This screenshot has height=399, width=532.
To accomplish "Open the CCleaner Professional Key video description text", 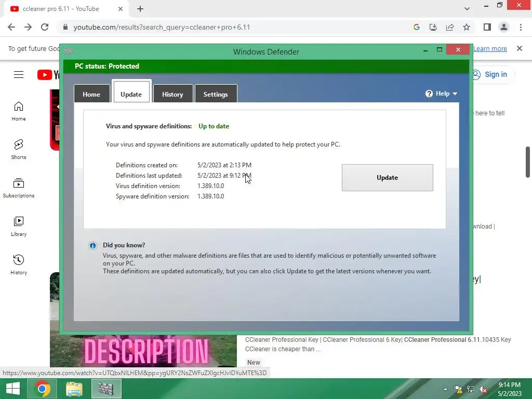I will tap(378, 344).
